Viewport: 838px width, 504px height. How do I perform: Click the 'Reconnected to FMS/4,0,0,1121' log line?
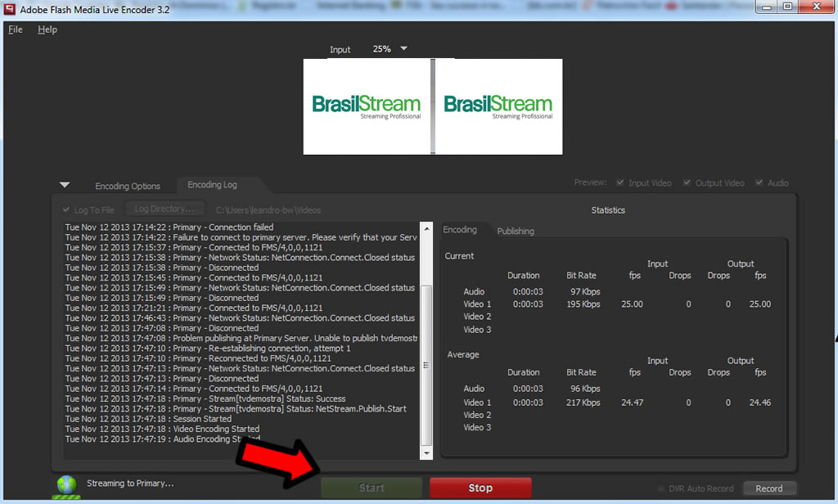(198, 358)
